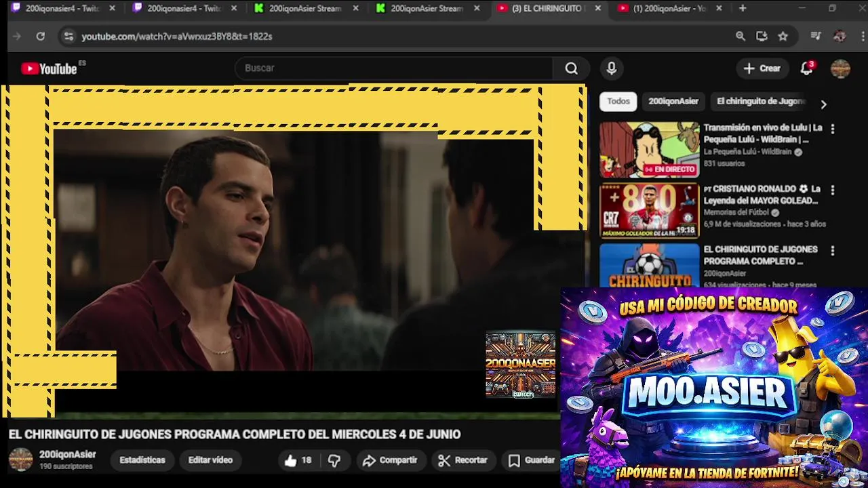Focus the Buscar search field
Image resolution: width=868 pixels, height=488 pixels.
pyautogui.click(x=394, y=68)
